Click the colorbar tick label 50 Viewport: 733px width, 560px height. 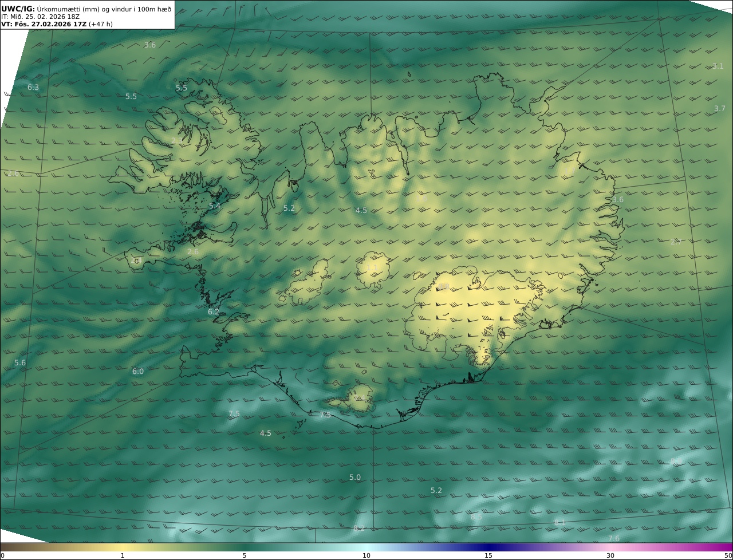click(728, 555)
